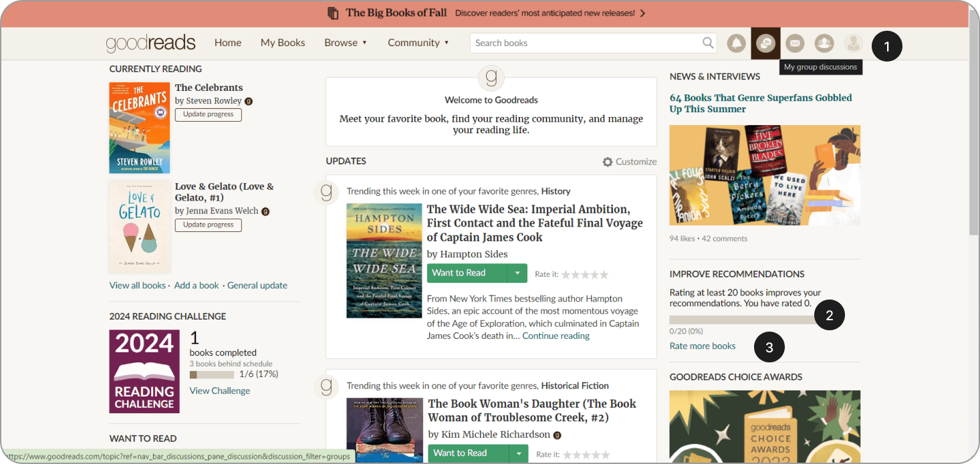980x464 pixels.
Task: Click the Big Books of Fall banner icon
Action: (333, 13)
